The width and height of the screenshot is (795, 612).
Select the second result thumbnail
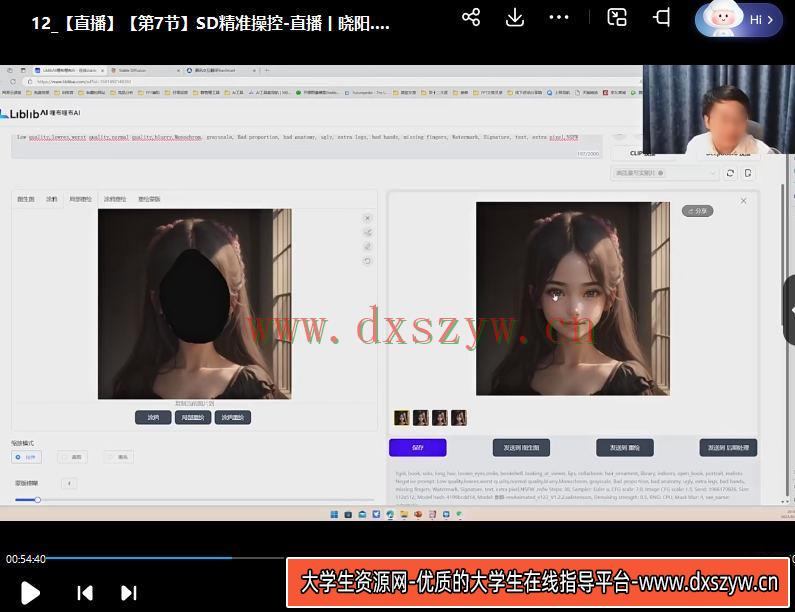[x=421, y=418]
